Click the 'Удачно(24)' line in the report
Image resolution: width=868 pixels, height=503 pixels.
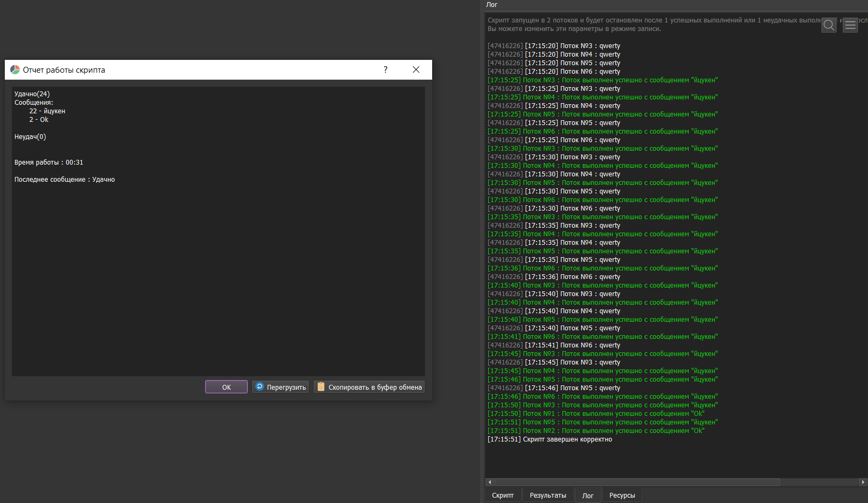[32, 94]
